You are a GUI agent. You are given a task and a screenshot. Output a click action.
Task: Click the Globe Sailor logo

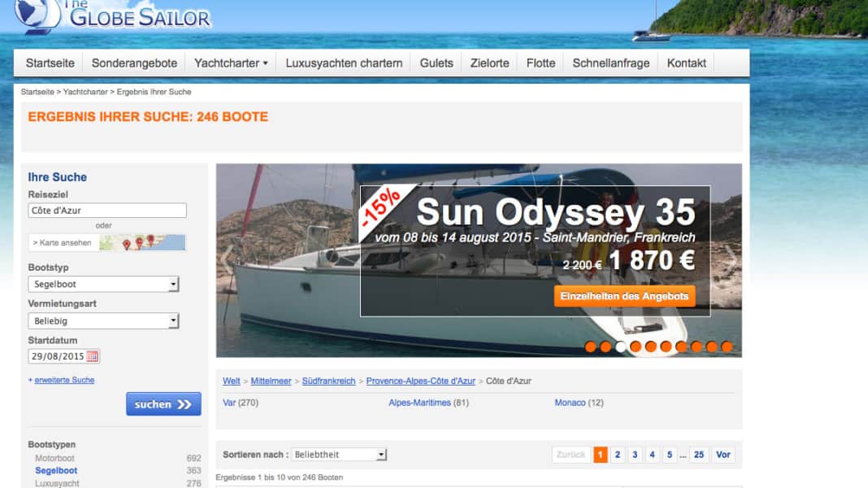coord(112,15)
